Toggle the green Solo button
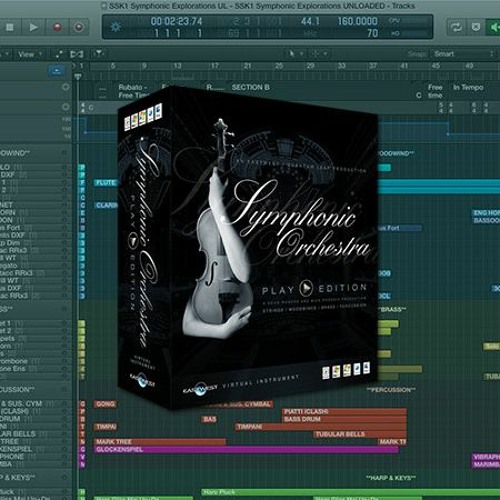This screenshot has height=500, width=500. point(493,27)
